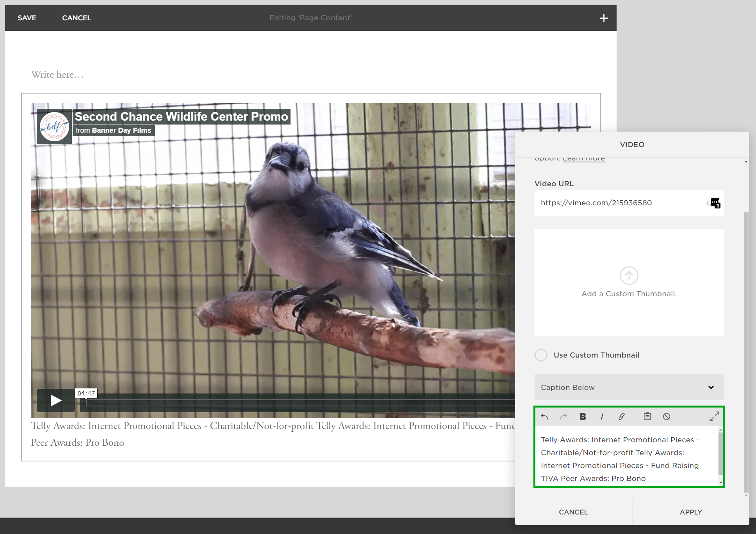Open the Caption Below dropdown

629,387
